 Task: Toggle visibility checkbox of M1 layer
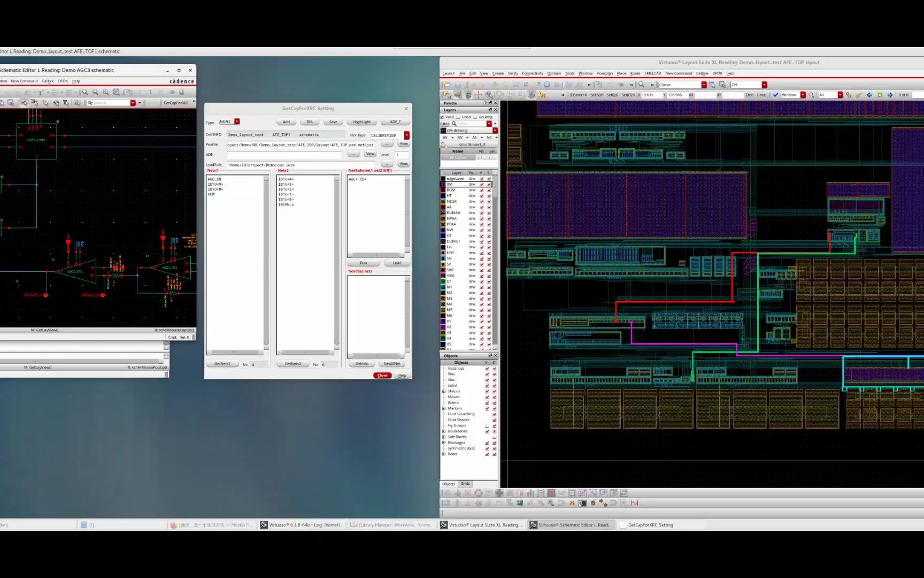tap(482, 287)
